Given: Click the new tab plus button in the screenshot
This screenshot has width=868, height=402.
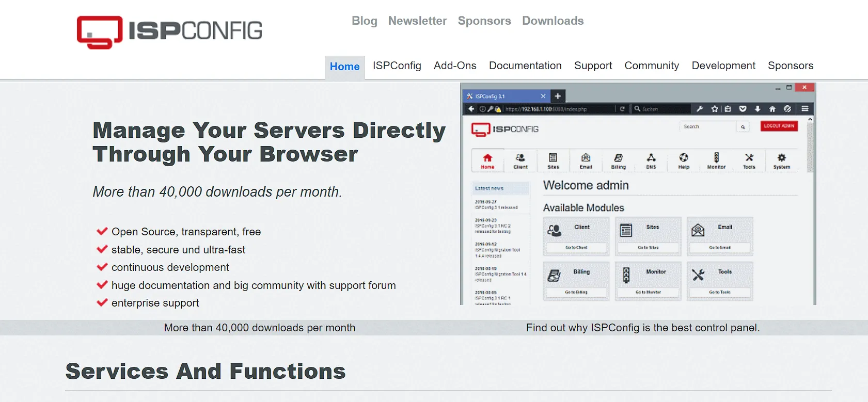Looking at the screenshot, I should pos(558,96).
